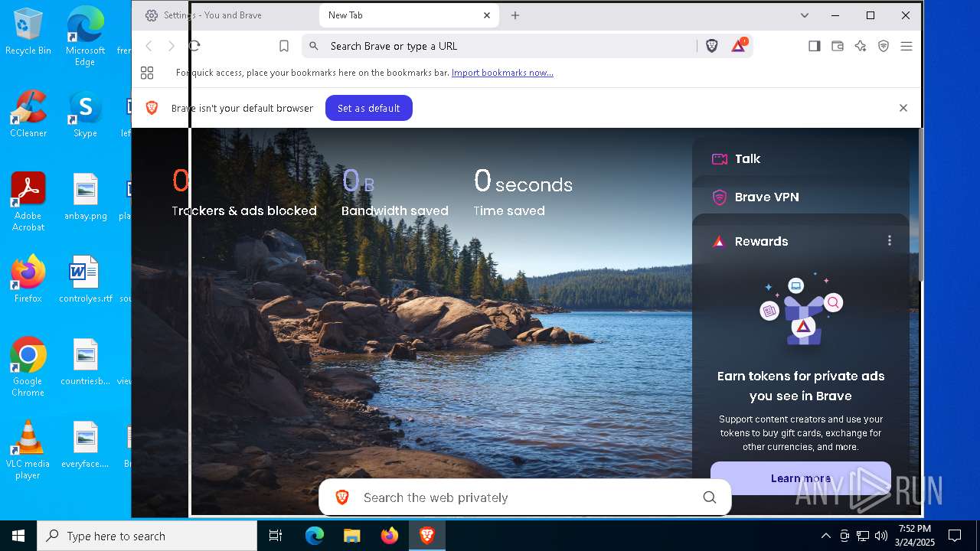Click the page vertical scrollbar

point(921,207)
